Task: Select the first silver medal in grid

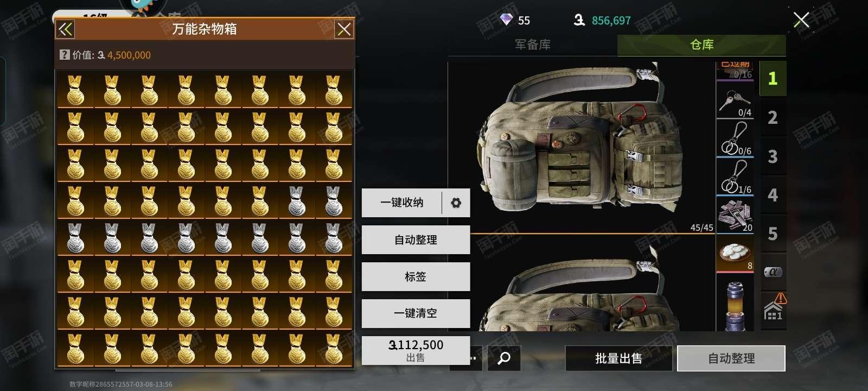Action: pos(296,201)
